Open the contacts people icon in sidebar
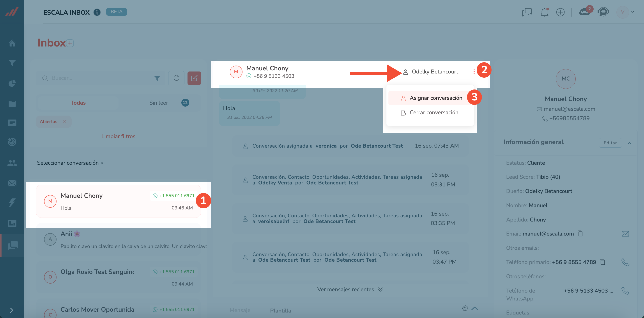This screenshot has height=318, width=644. point(12,163)
